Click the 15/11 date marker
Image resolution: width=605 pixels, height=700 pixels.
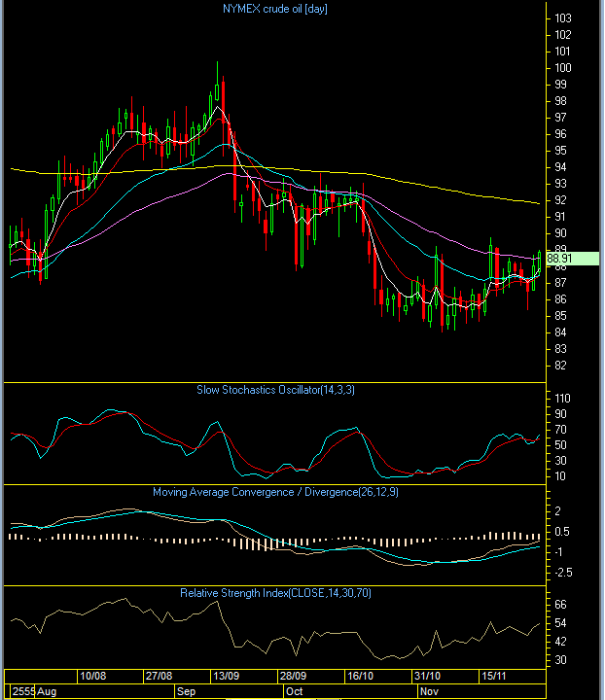(x=494, y=676)
